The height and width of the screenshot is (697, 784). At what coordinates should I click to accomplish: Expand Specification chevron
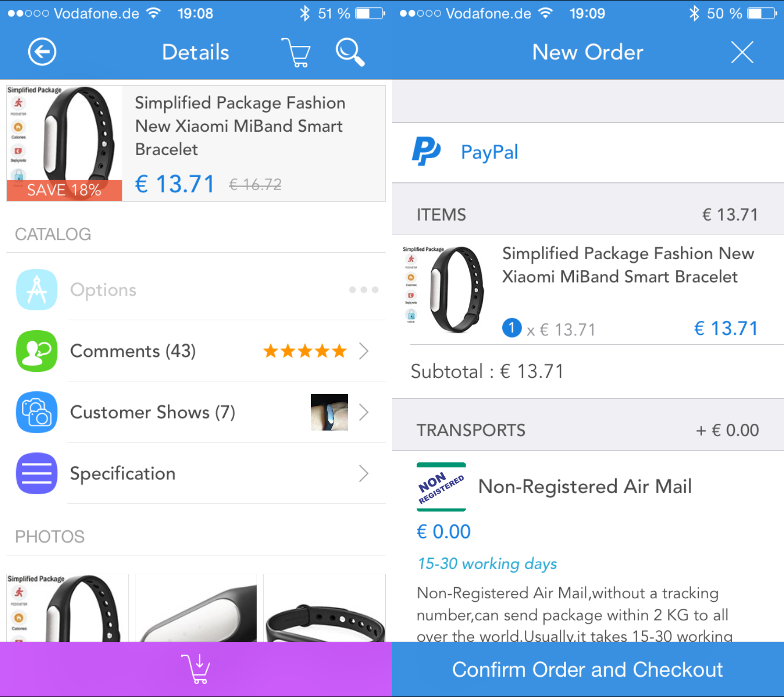tap(364, 473)
